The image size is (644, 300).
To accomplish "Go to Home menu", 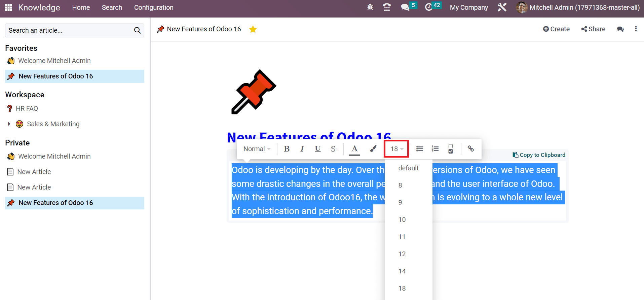I will (x=81, y=7).
